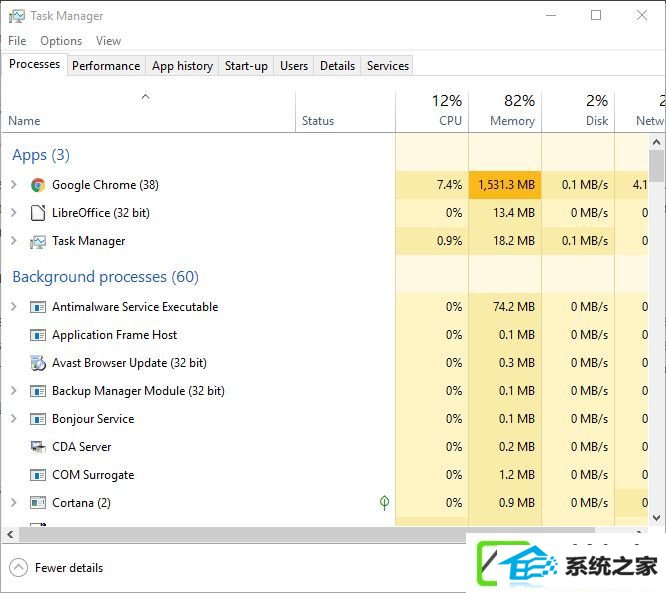The image size is (666, 593).
Task: Click the Application Frame Host icon
Action: (x=38, y=335)
